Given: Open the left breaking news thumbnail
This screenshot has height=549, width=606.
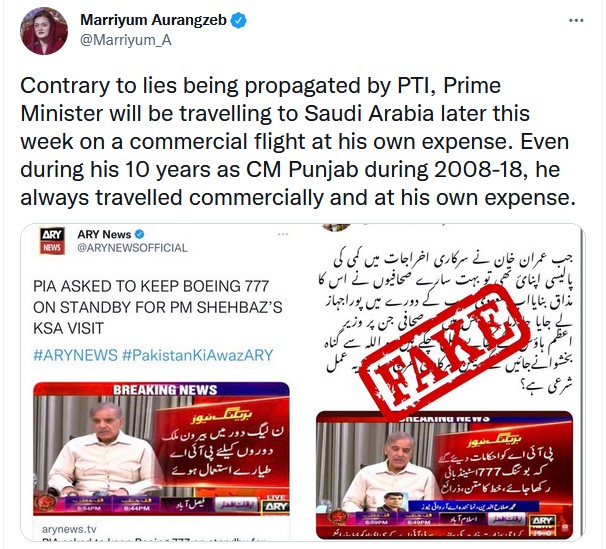Looking at the screenshot, I should (x=161, y=449).
